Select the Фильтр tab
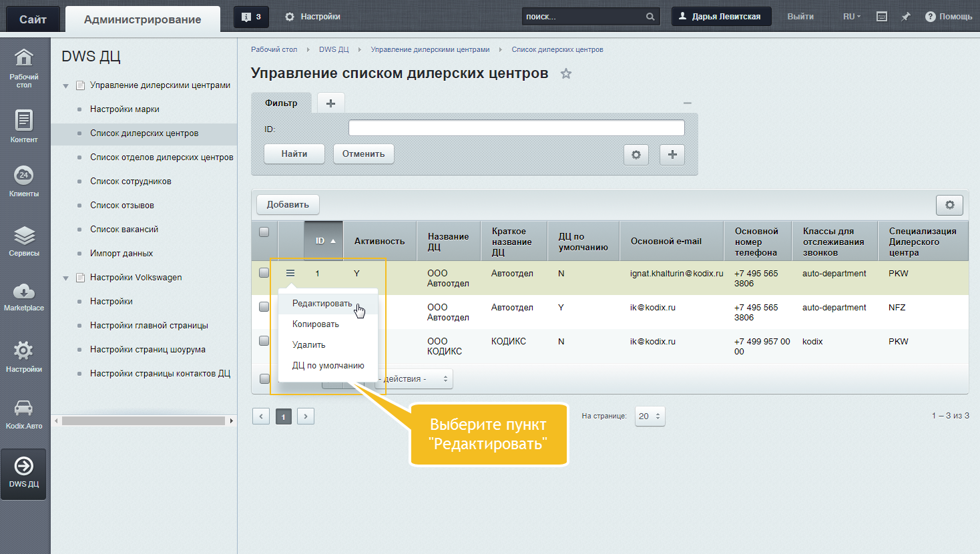This screenshot has height=554, width=980. click(281, 103)
